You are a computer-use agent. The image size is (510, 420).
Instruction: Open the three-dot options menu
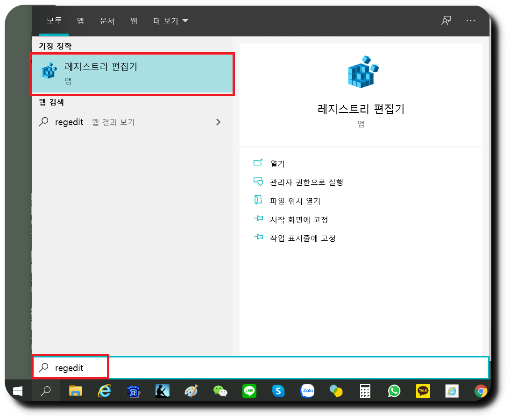[x=471, y=21]
